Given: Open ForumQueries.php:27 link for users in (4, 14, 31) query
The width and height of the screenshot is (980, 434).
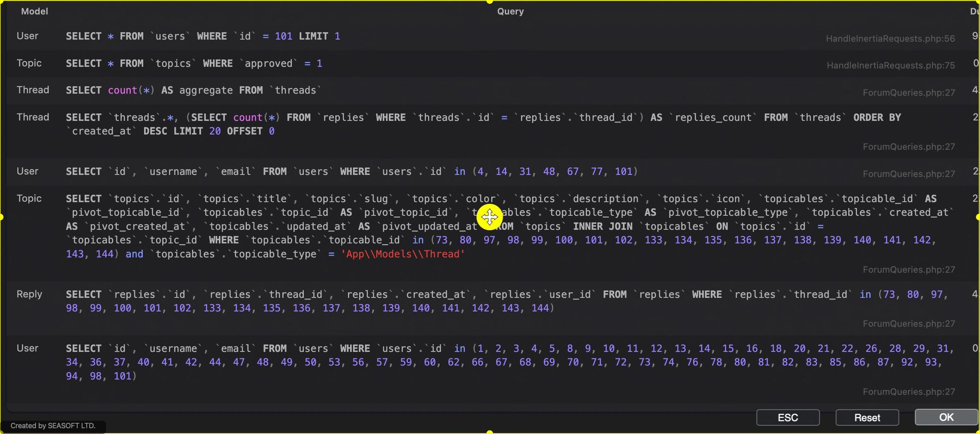Looking at the screenshot, I should [x=909, y=174].
